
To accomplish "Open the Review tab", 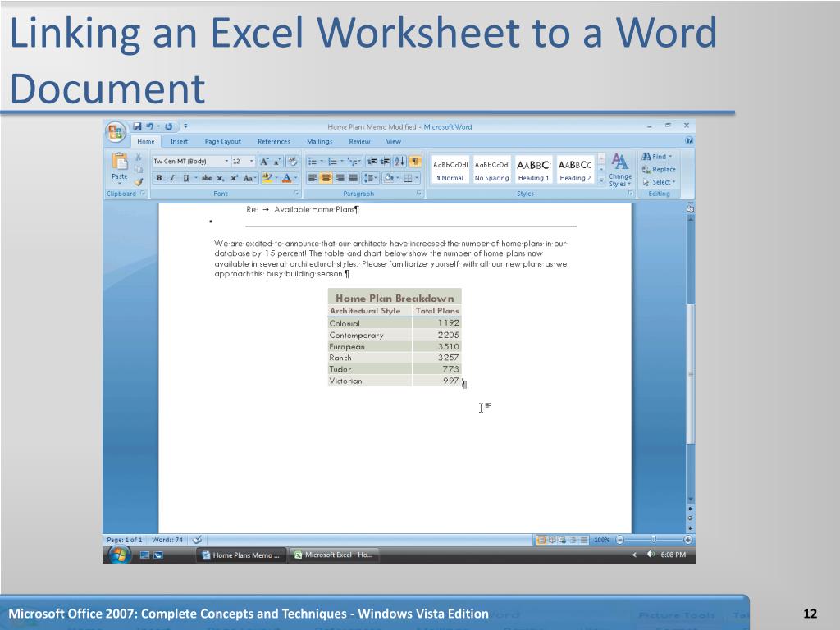I will [x=359, y=141].
